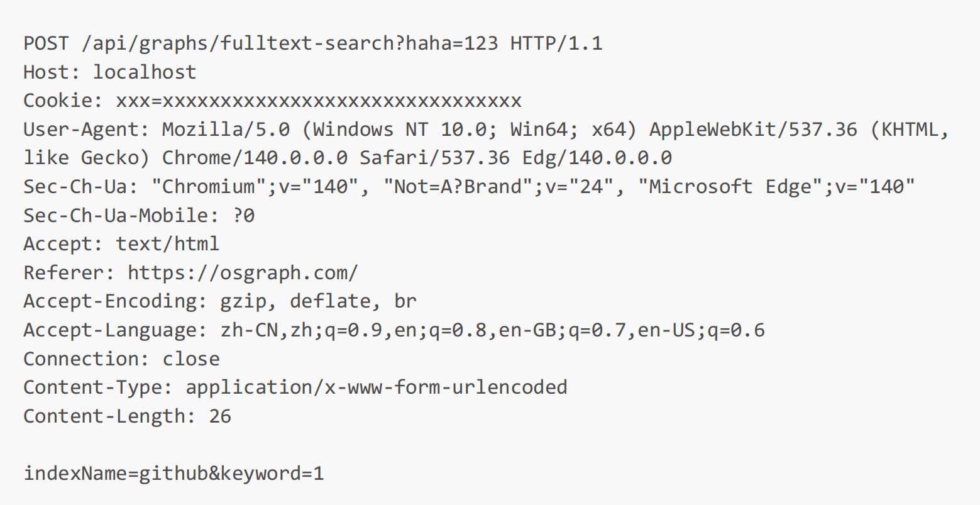Screen dimensions: 980x505
Task: Click the text/html Accept value
Action: click(x=167, y=244)
